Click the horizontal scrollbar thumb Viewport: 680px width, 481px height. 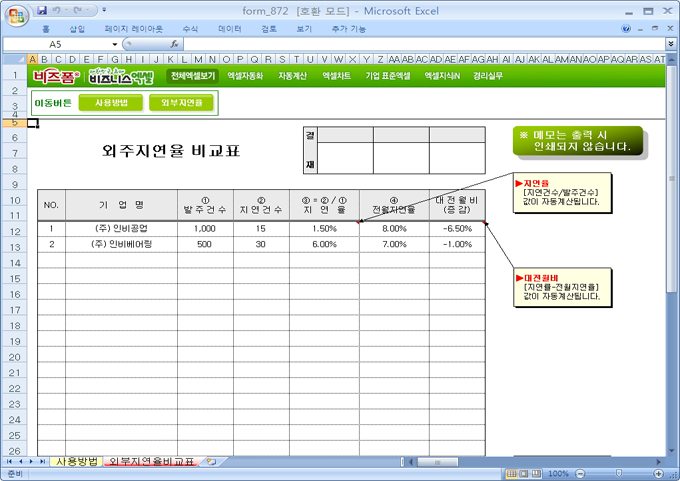[x=437, y=462]
